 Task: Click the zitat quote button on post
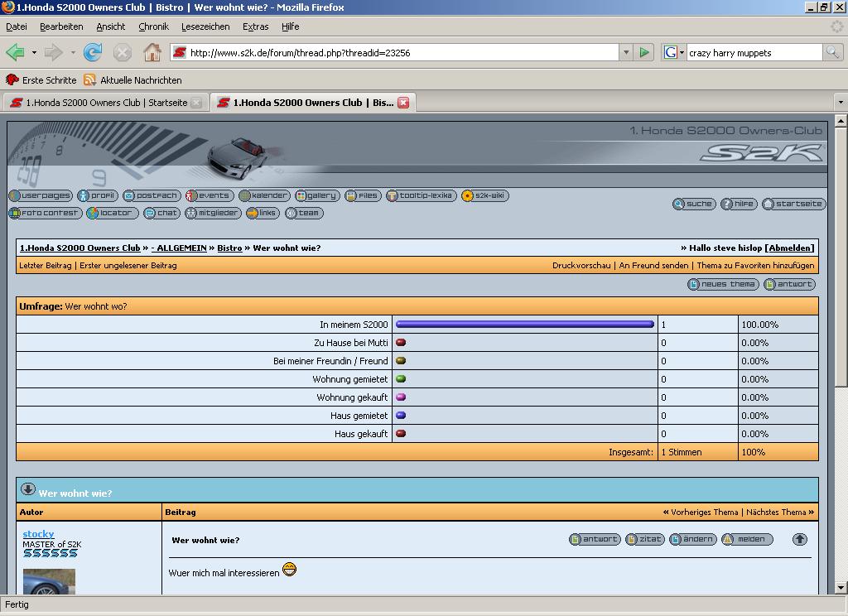click(645, 539)
